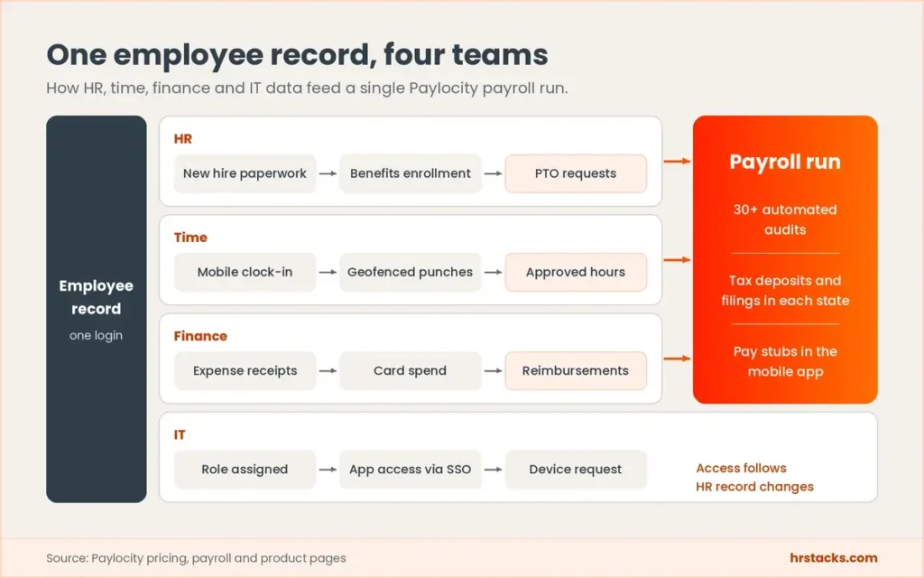Click the 'one login' caption
The height and width of the screenshot is (578, 924).
pos(96,335)
